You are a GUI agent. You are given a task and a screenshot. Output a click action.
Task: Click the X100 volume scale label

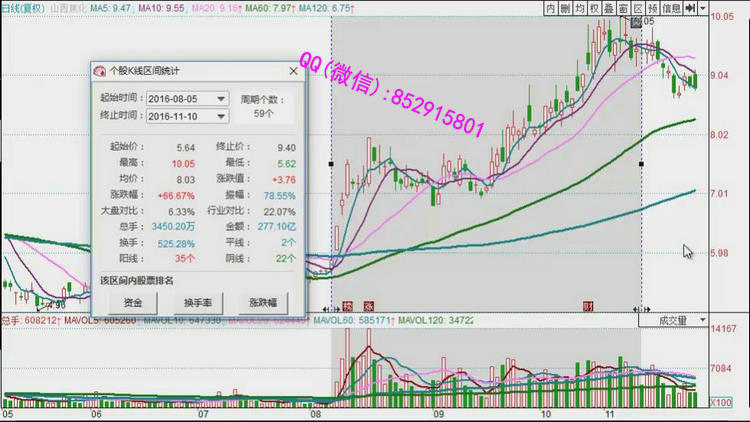720,402
